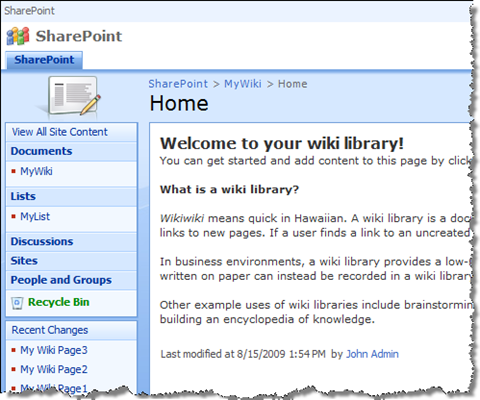480x400 pixels.
Task: Click the red bullet beside My Wiki Page3
Action: [x=13, y=350]
